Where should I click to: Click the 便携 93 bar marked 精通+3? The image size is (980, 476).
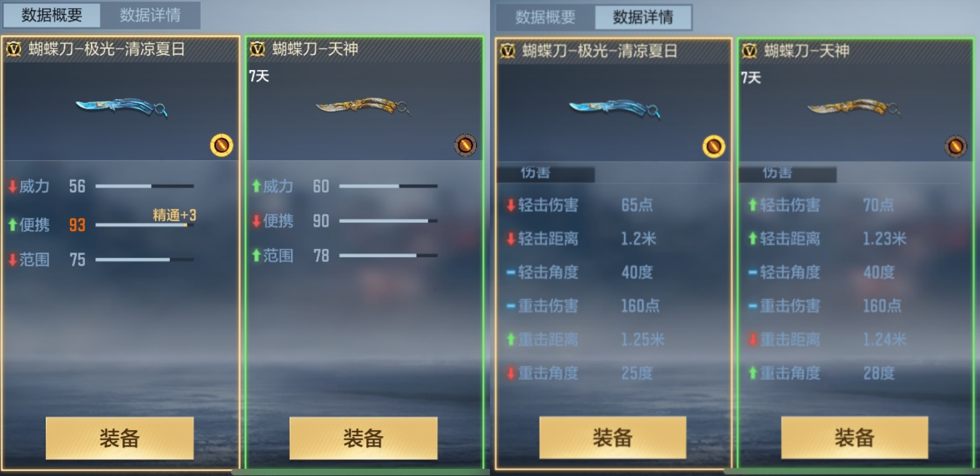click(x=145, y=225)
